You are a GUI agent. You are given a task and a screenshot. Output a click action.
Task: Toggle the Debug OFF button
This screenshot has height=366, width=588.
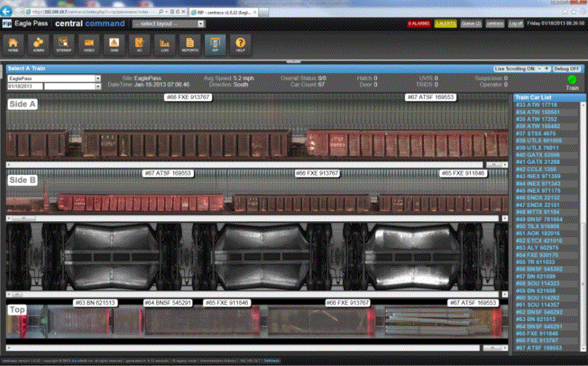pos(567,68)
